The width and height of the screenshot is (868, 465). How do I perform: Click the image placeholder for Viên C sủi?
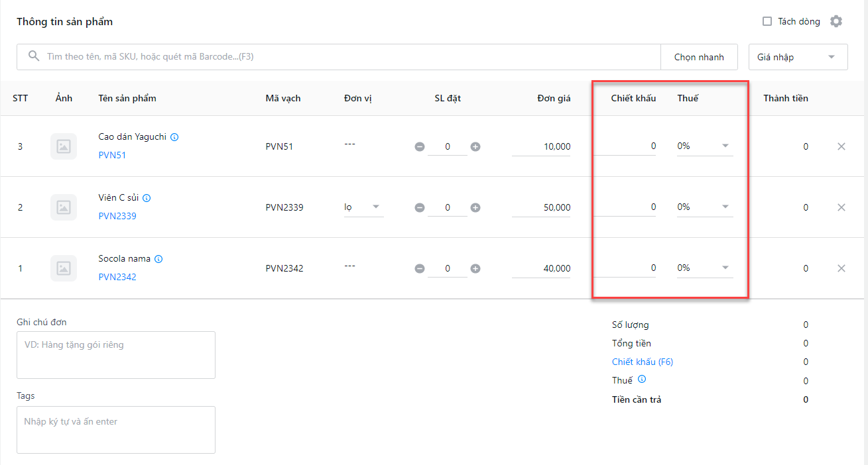coord(64,207)
